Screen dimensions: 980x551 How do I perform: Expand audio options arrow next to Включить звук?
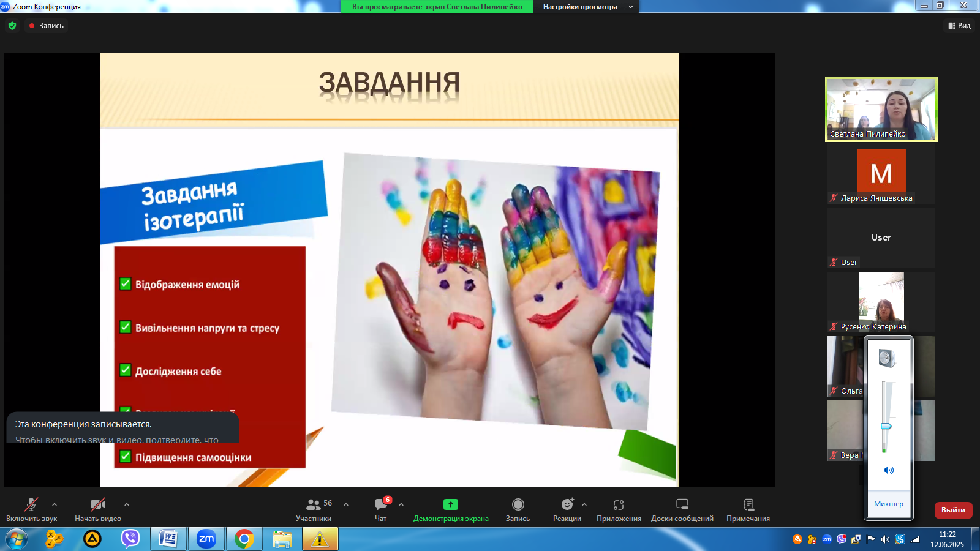55,504
